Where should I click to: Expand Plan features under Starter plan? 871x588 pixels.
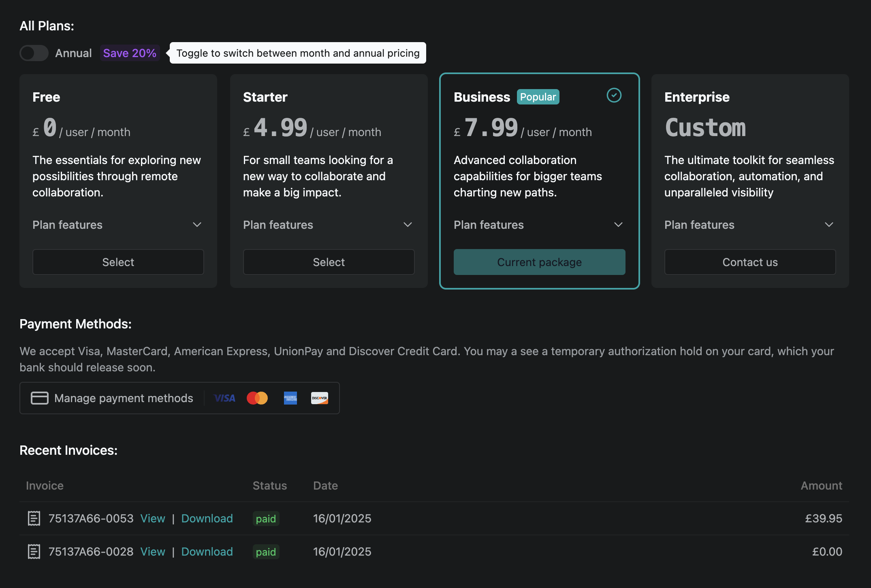click(x=329, y=225)
